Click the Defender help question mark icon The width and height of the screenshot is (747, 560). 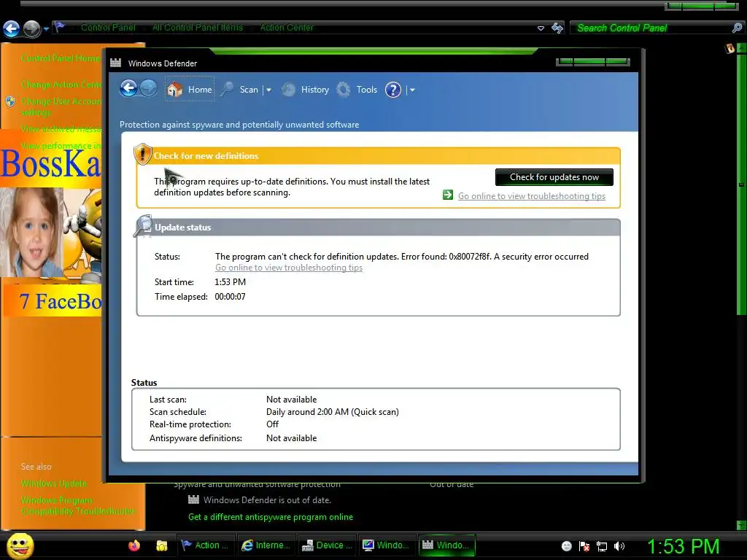[393, 90]
